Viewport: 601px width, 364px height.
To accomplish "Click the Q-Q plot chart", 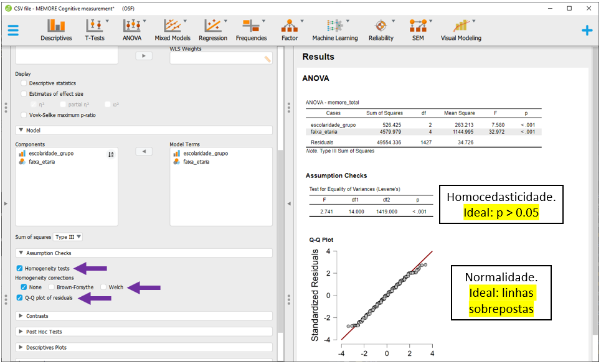I will pos(372,302).
